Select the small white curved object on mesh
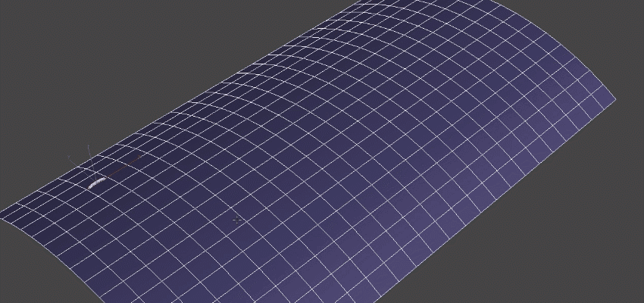644x303 pixels. (x=97, y=183)
